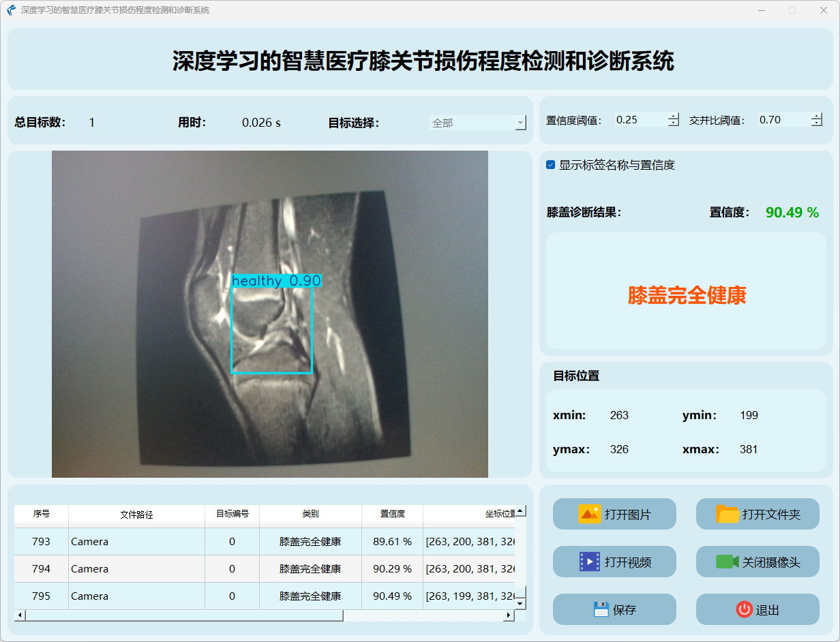Select the 90.49 % cell in row 795
840x642 pixels.
coord(392,596)
